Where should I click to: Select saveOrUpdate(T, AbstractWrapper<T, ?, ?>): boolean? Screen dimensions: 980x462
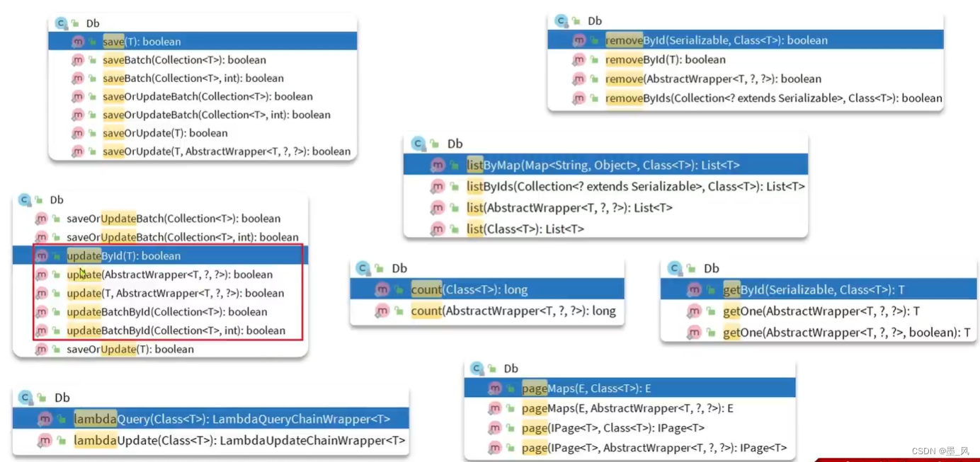pyautogui.click(x=227, y=151)
